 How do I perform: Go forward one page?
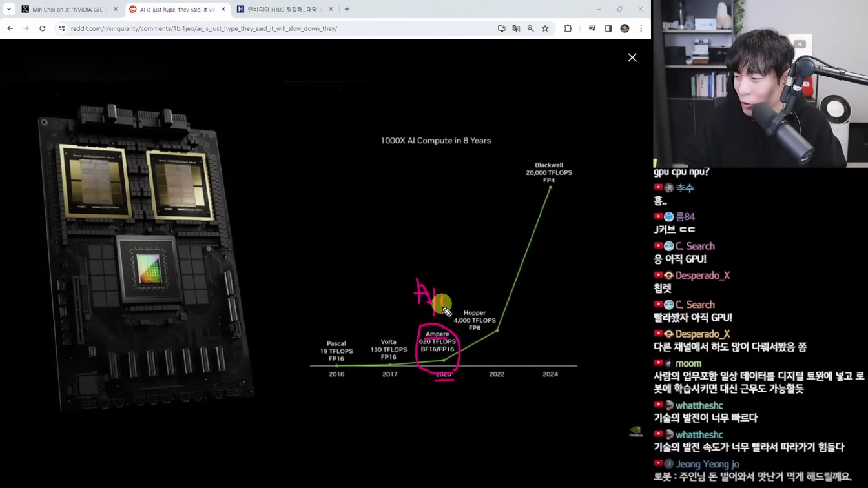[x=26, y=28]
